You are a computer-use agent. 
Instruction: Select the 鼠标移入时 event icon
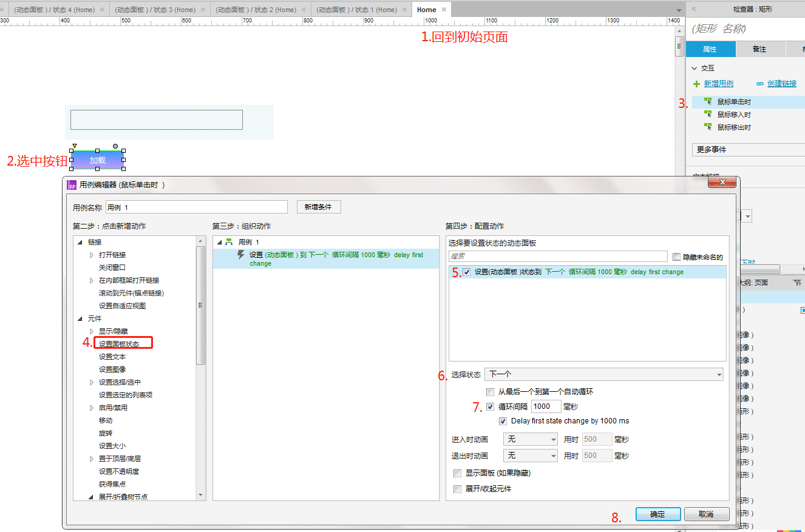[x=708, y=114]
